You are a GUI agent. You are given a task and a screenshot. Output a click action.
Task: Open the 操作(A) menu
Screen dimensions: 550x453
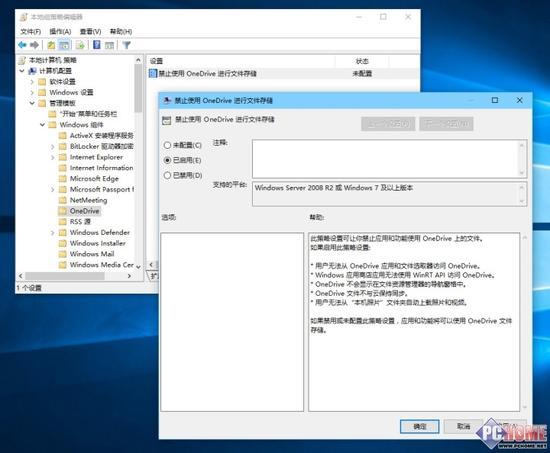[60, 32]
